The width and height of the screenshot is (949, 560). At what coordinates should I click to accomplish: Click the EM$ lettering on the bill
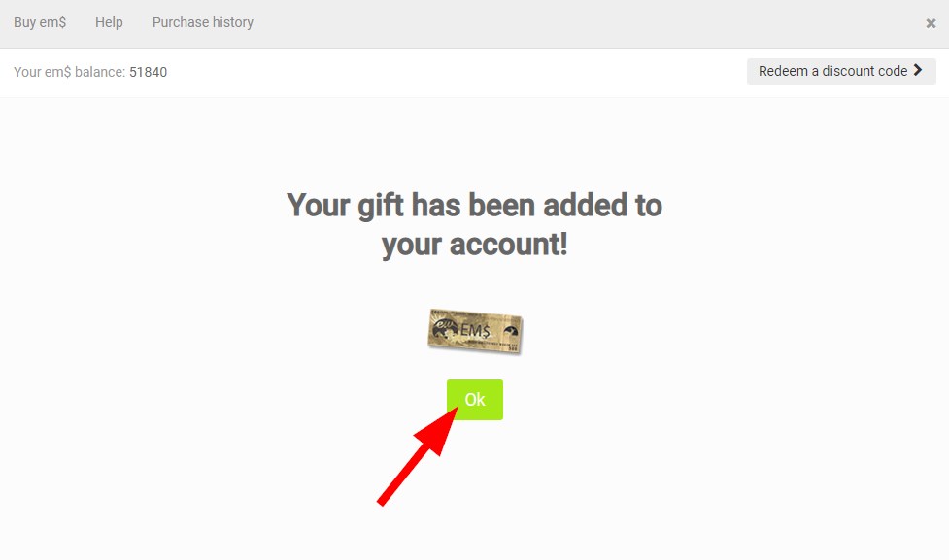click(475, 330)
